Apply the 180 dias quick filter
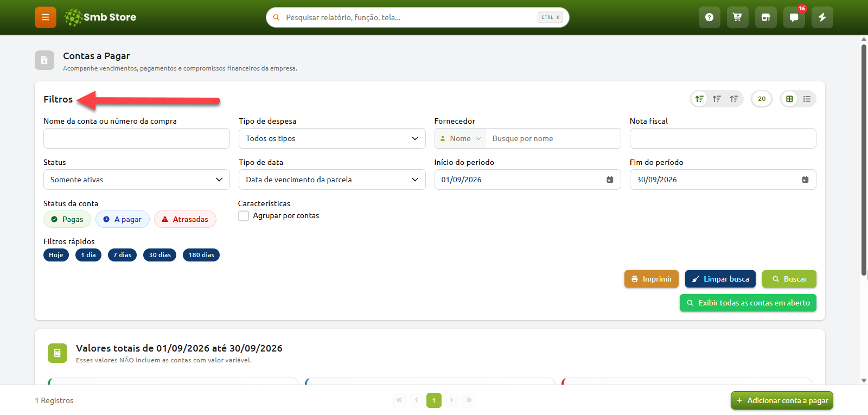The width and height of the screenshot is (868, 415). coord(201,255)
